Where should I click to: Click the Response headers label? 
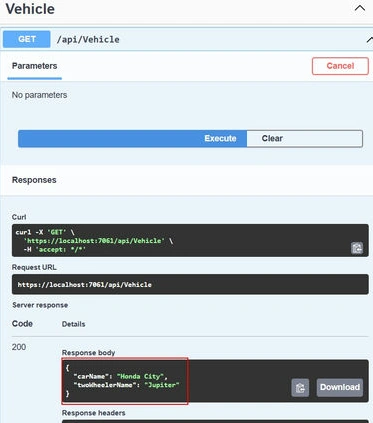tap(94, 413)
